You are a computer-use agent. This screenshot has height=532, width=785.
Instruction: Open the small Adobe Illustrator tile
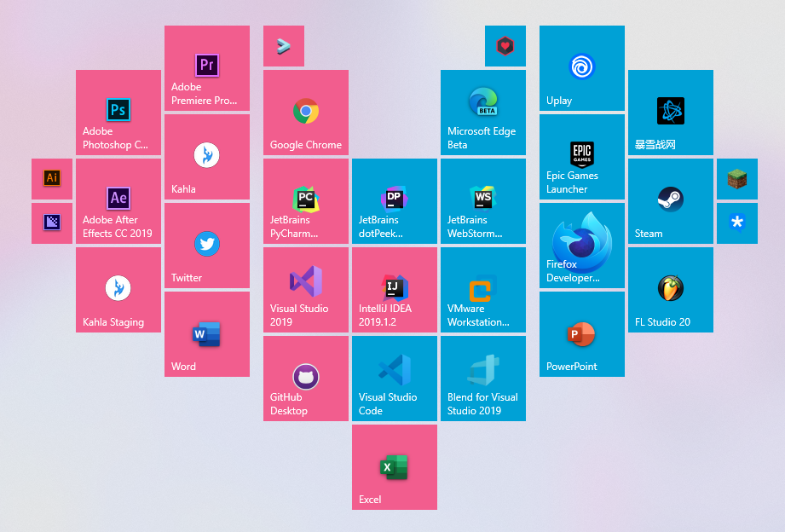point(51,179)
